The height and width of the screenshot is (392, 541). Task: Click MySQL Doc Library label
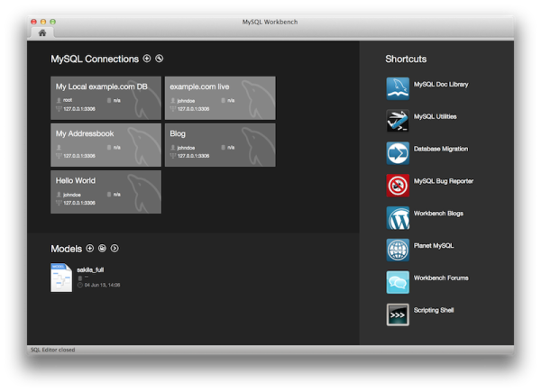441,85
